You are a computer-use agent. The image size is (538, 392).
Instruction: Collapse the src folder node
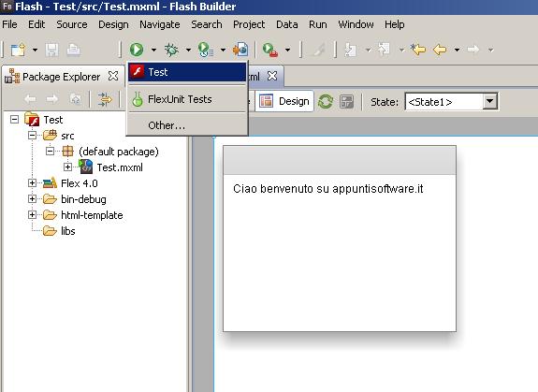(32, 135)
